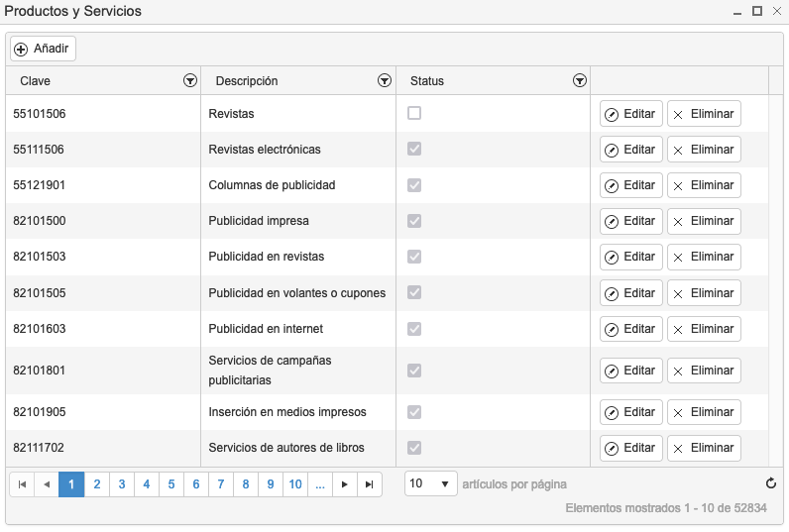Image resolution: width=789 pixels, height=532 pixels.
Task: Edit the Publicidad impresa row
Action: (x=631, y=221)
